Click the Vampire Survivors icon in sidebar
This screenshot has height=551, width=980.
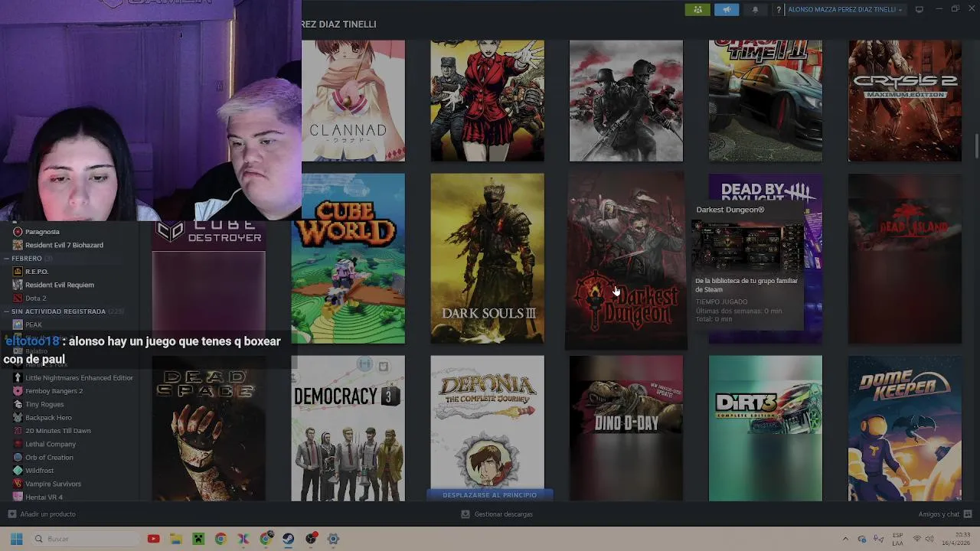[18, 484]
